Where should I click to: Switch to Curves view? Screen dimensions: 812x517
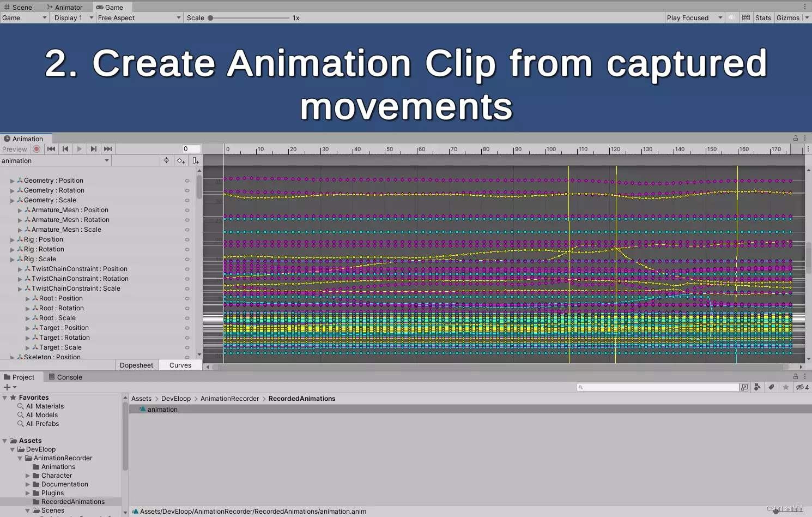pos(180,365)
